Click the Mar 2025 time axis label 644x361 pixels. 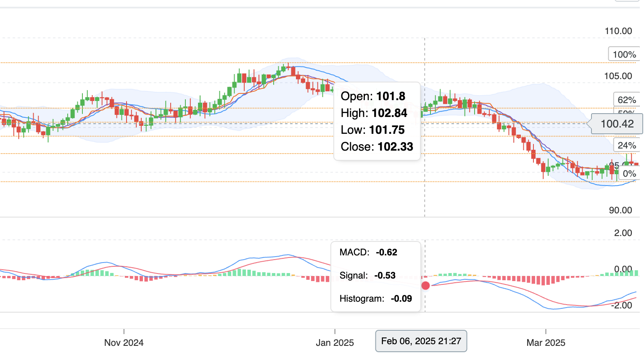pyautogui.click(x=546, y=342)
